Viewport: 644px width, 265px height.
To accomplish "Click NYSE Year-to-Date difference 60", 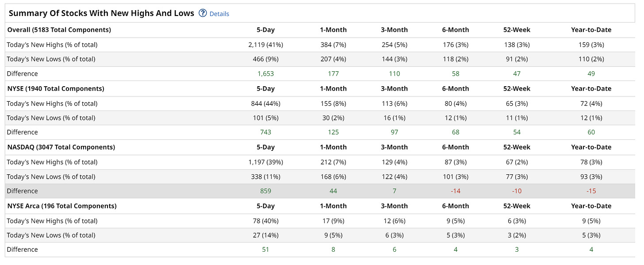I will coord(591,132).
